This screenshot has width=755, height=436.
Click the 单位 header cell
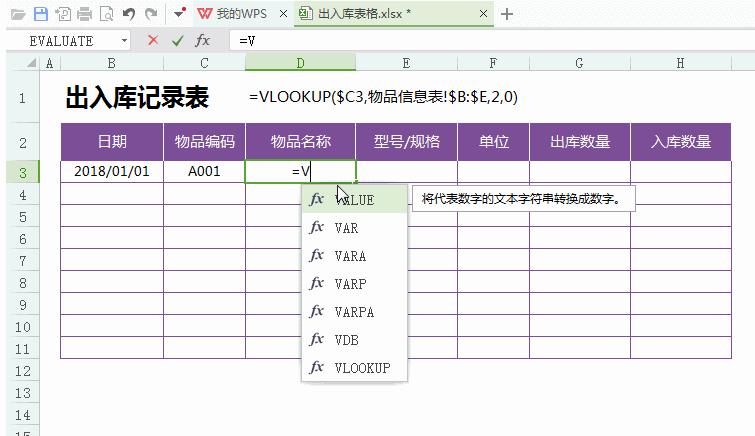tap(494, 142)
